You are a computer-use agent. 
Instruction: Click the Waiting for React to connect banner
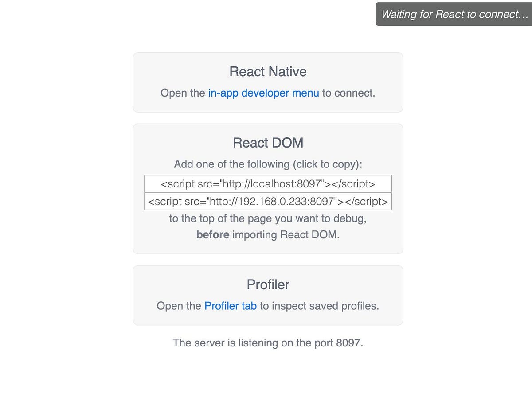click(x=454, y=14)
